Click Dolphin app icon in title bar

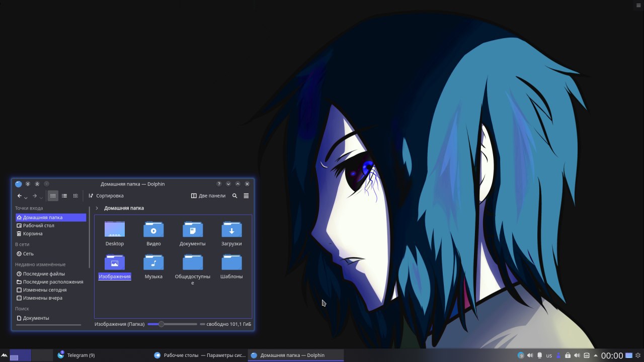coord(19,184)
